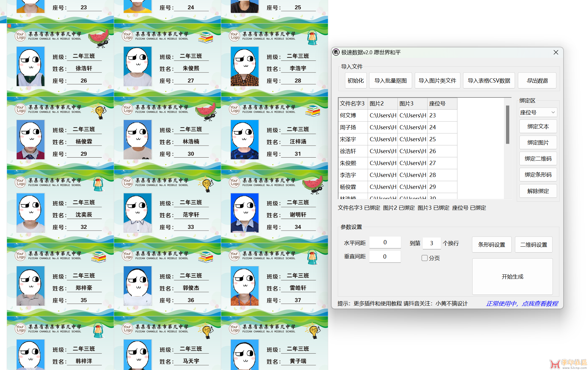
Task: Select table cell 杨俊霖
Action: [353, 187]
